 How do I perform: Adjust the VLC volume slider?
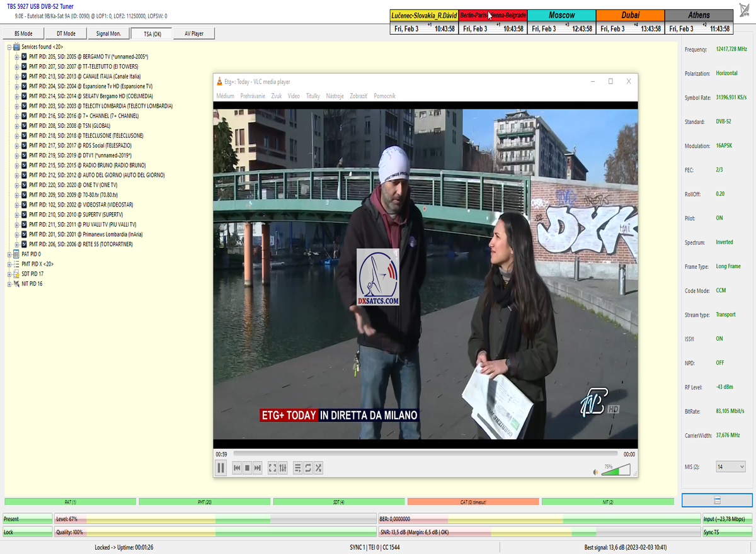coord(616,470)
